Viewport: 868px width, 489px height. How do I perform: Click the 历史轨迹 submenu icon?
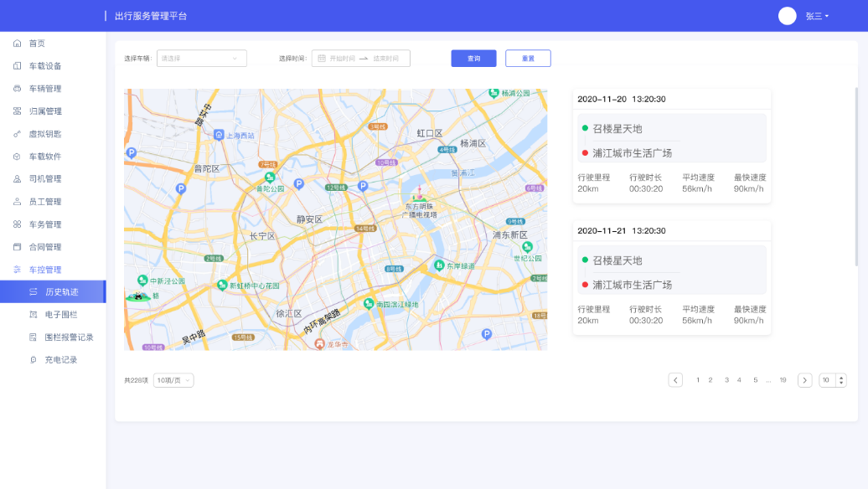pyautogui.click(x=34, y=291)
